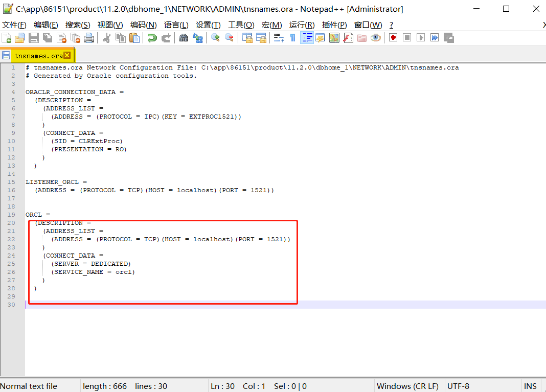Viewport: 546px width, 392px height.
Task: Click the LISTENER_ORCL = line
Action: [56, 182]
